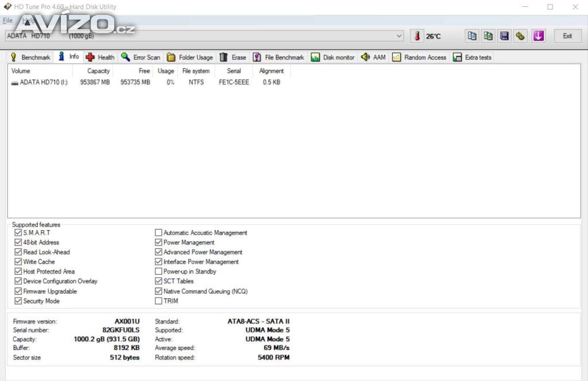Toggle the Device Configuration Overlay checkbox
This screenshot has height=381, width=588.
pos(18,281)
